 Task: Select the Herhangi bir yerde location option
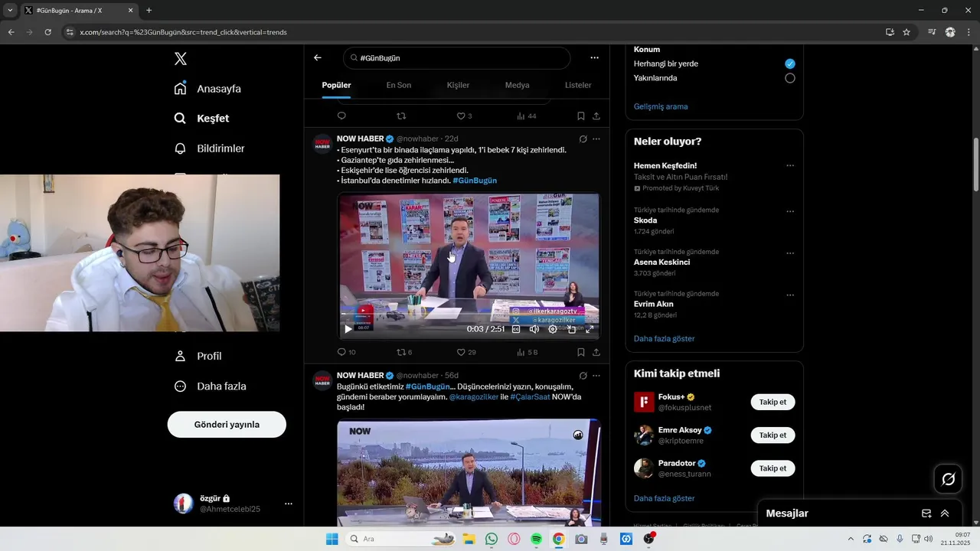[790, 64]
